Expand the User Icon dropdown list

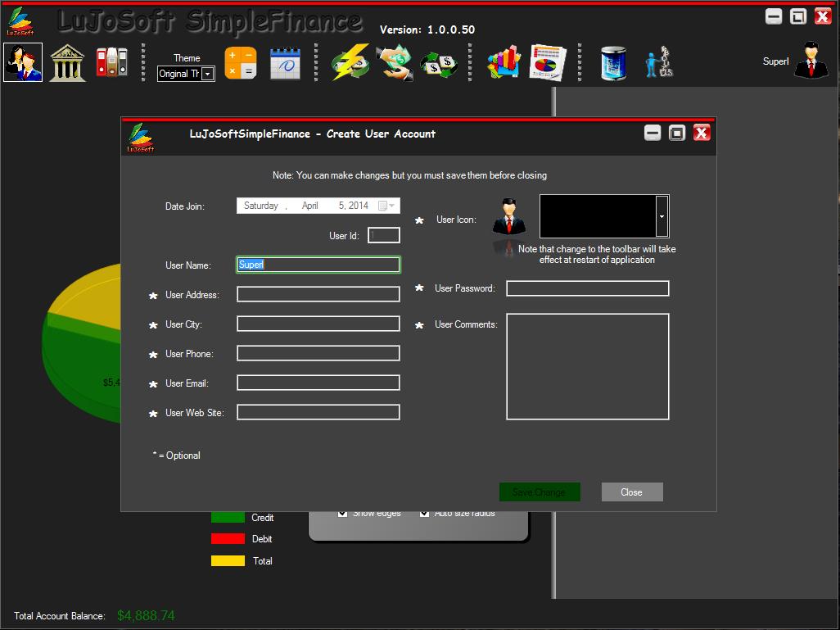pyautogui.click(x=662, y=216)
